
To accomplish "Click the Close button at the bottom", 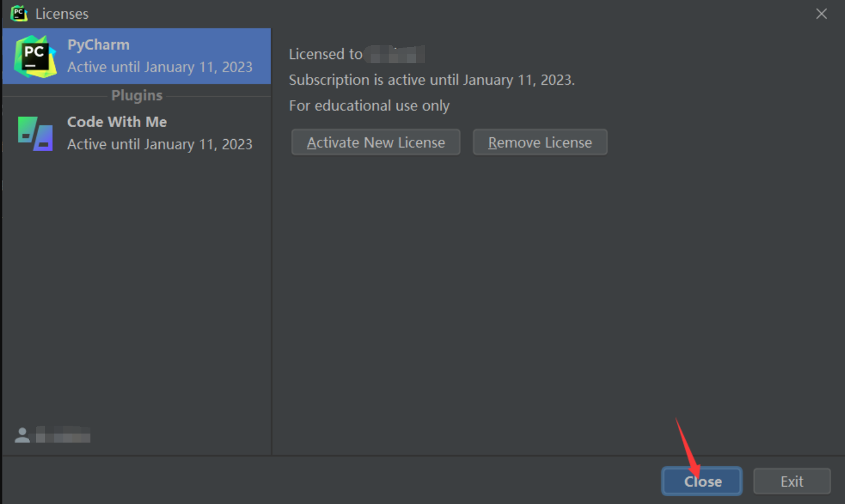I will (x=702, y=481).
